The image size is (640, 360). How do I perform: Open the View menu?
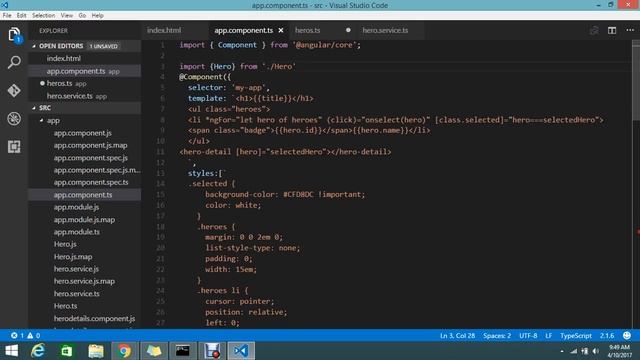pos(67,16)
